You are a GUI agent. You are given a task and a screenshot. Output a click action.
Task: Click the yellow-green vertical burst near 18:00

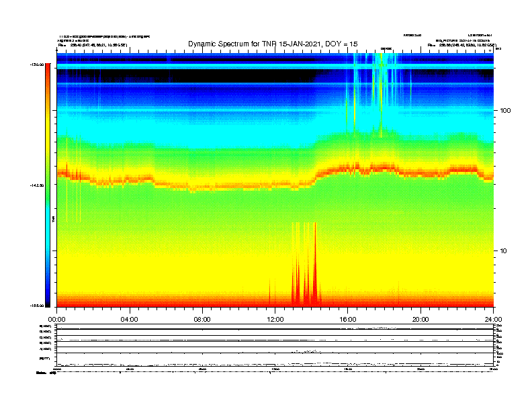[381, 95]
